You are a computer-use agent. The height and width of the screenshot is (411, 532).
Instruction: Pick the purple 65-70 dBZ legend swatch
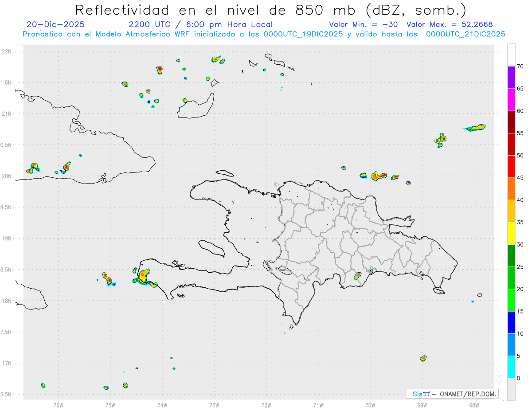[x=511, y=78]
